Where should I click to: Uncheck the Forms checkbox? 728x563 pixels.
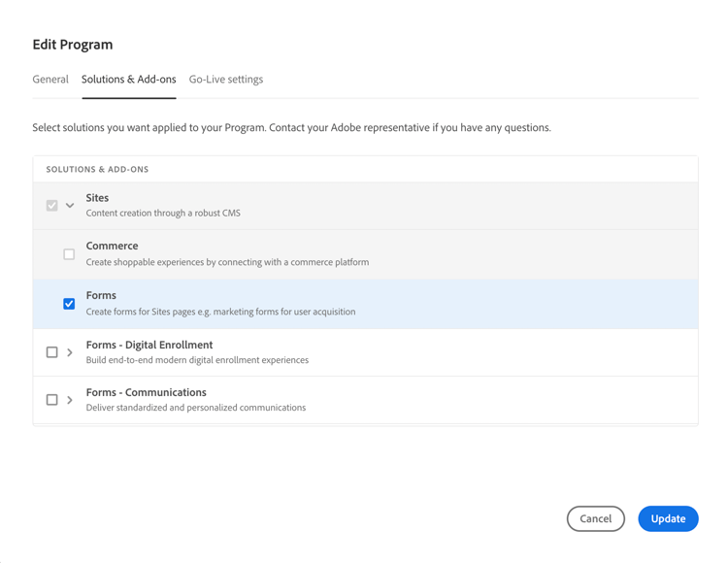(69, 304)
